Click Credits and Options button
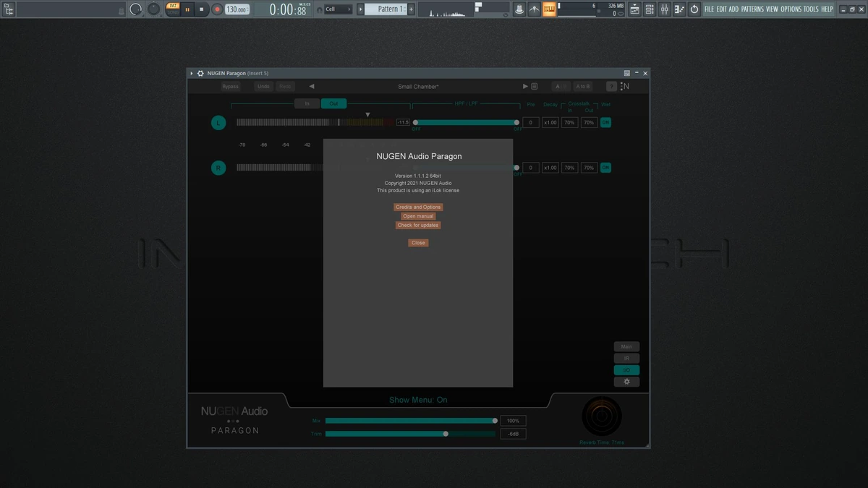The image size is (868, 488). point(418,207)
